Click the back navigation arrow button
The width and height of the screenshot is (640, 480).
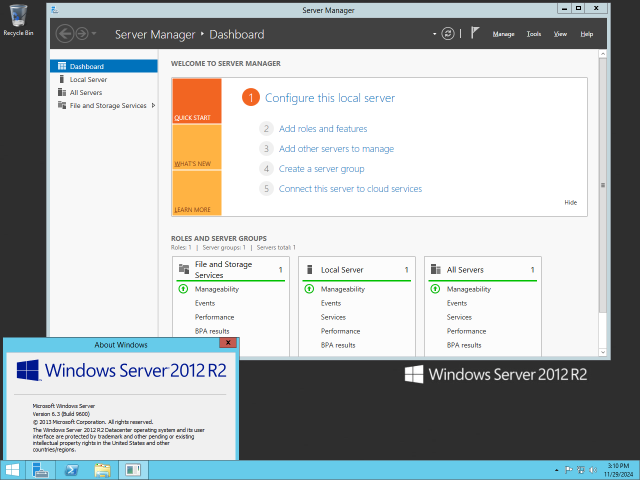(x=64, y=34)
